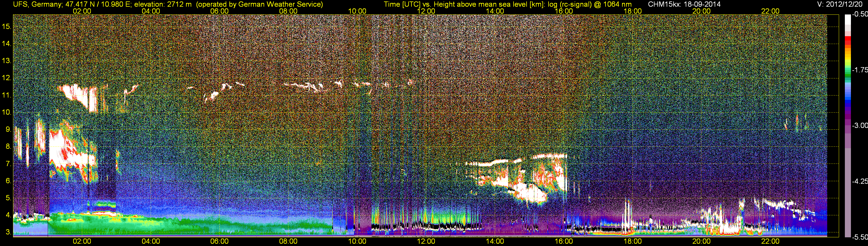
Task: Click the 8. height axis label
Action: [x=8, y=147]
